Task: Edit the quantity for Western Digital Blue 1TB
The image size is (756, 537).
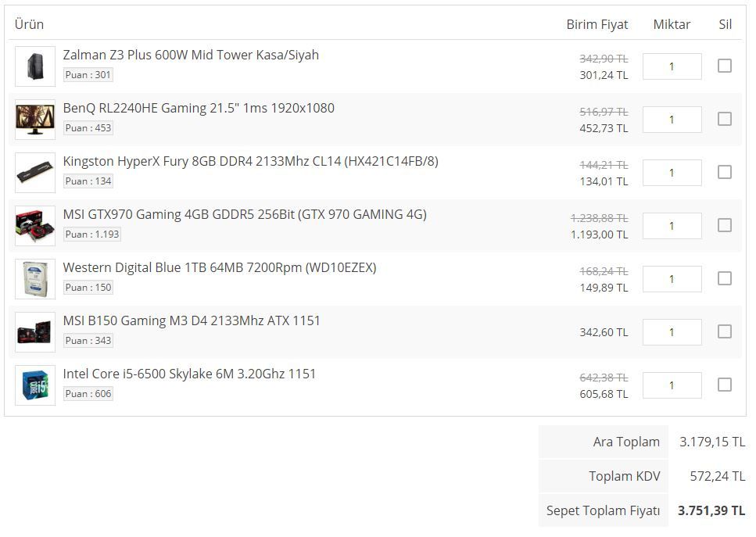Action: (672, 278)
